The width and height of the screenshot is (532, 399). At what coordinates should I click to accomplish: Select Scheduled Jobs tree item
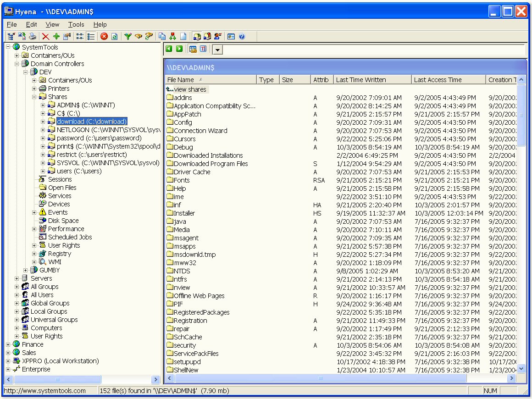tap(70, 237)
